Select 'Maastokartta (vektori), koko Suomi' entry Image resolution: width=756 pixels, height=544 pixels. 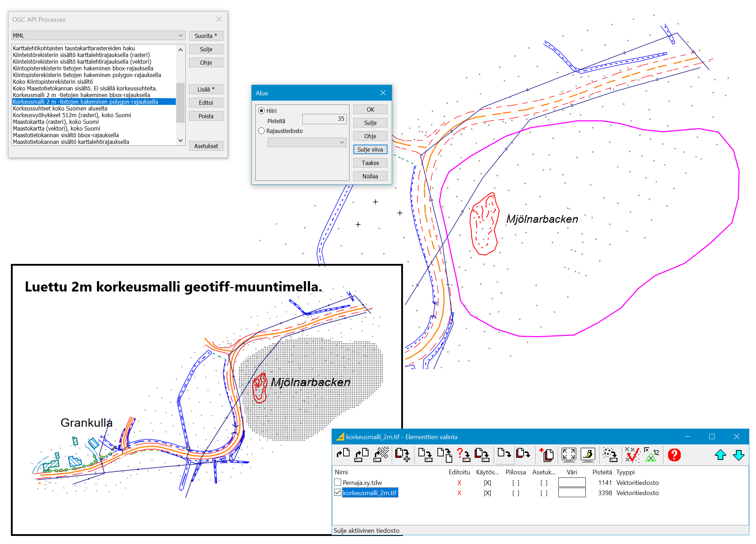click(56, 128)
